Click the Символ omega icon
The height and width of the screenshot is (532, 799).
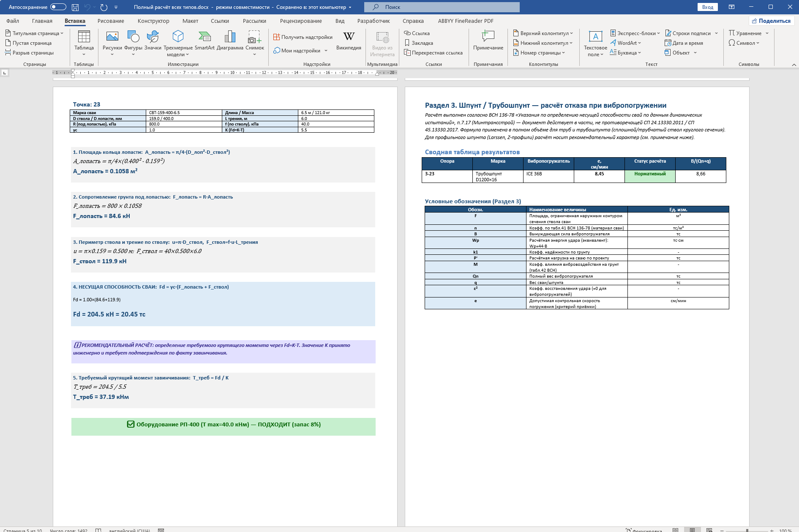point(732,43)
